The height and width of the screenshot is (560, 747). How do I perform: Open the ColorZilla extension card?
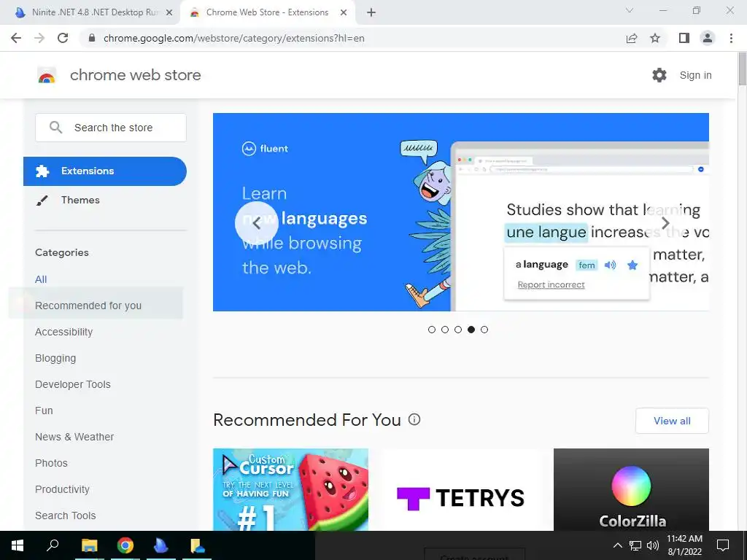click(x=631, y=489)
